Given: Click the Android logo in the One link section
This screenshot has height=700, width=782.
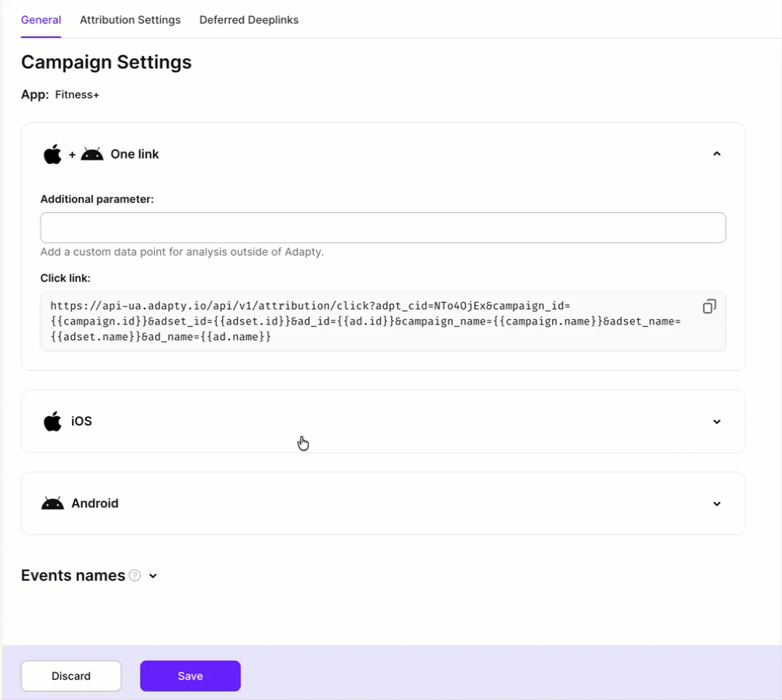Looking at the screenshot, I should 92,153.
